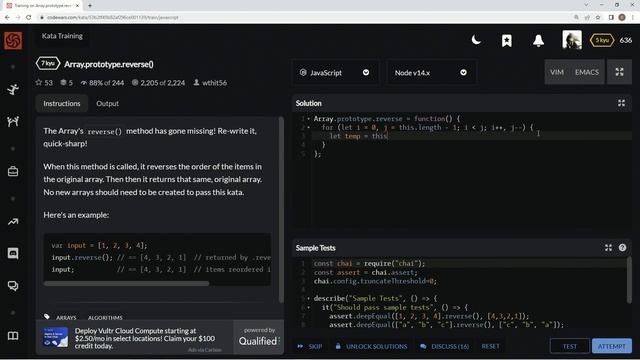The height and width of the screenshot is (360, 640).
Task: Open notifications bell icon
Action: (x=538, y=40)
